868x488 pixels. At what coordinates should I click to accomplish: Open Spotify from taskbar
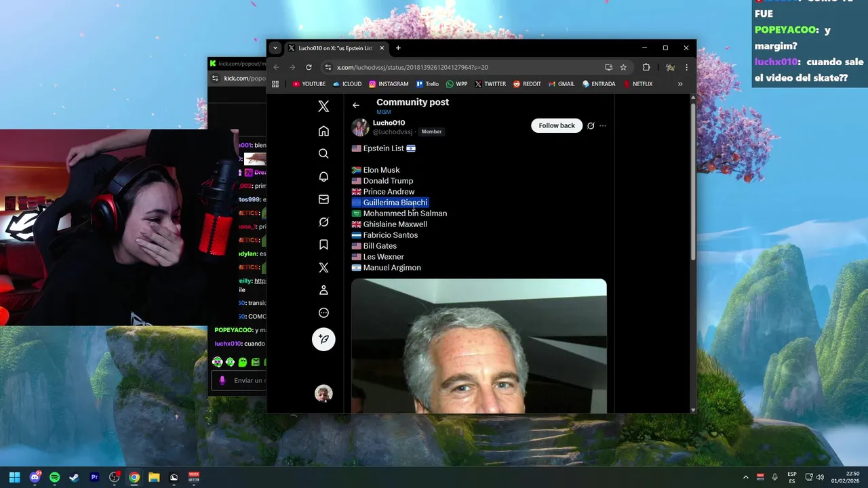[54, 477]
